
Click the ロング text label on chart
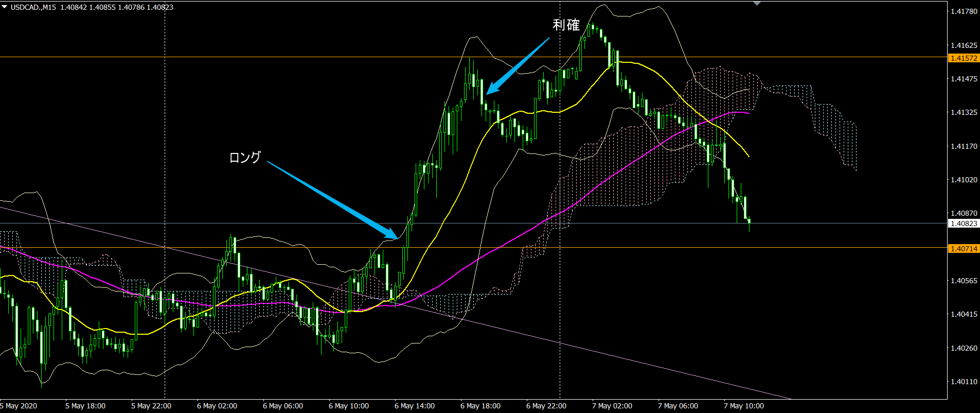(x=245, y=157)
